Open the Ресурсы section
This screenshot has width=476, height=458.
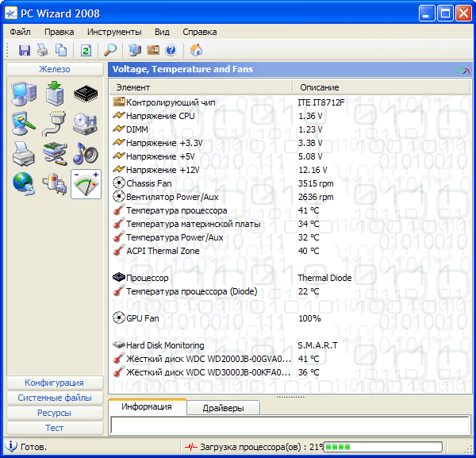(55, 413)
